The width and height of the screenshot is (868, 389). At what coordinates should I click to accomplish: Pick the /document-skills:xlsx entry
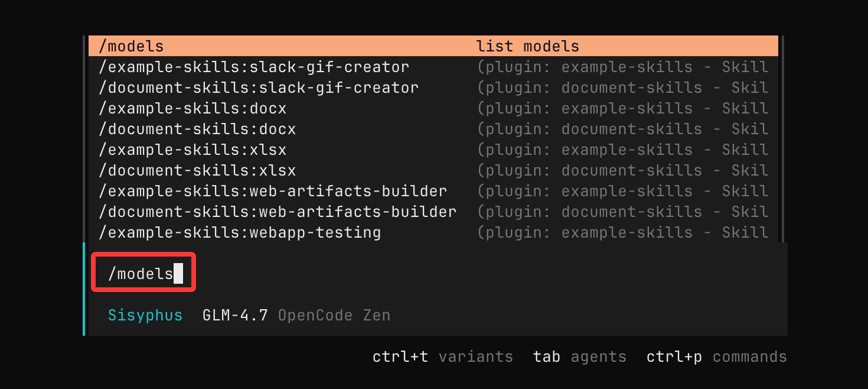[x=197, y=170]
